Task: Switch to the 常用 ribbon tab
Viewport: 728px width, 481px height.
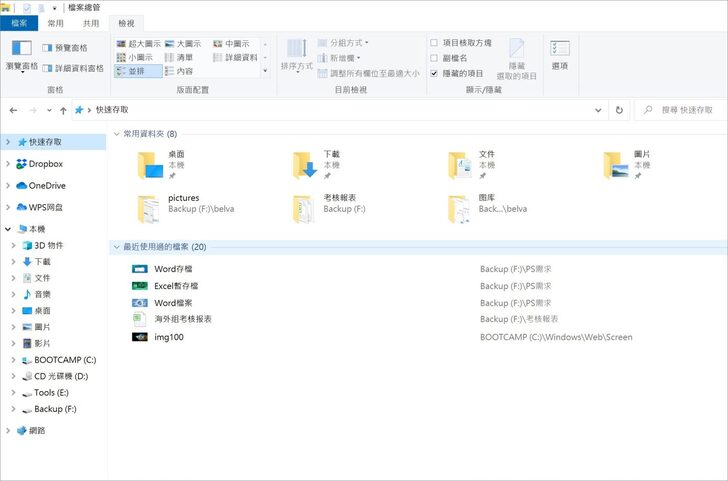Action: tap(56, 22)
